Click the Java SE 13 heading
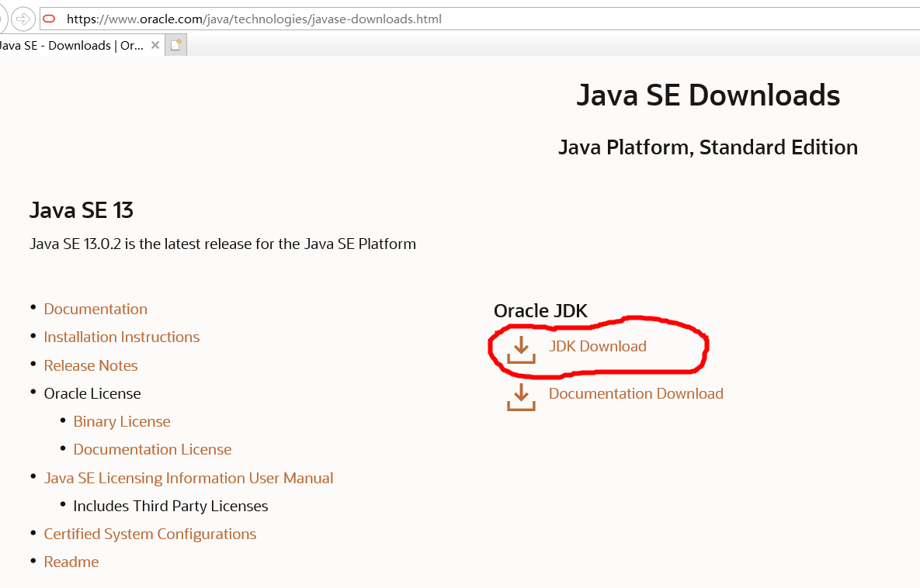 coord(82,210)
